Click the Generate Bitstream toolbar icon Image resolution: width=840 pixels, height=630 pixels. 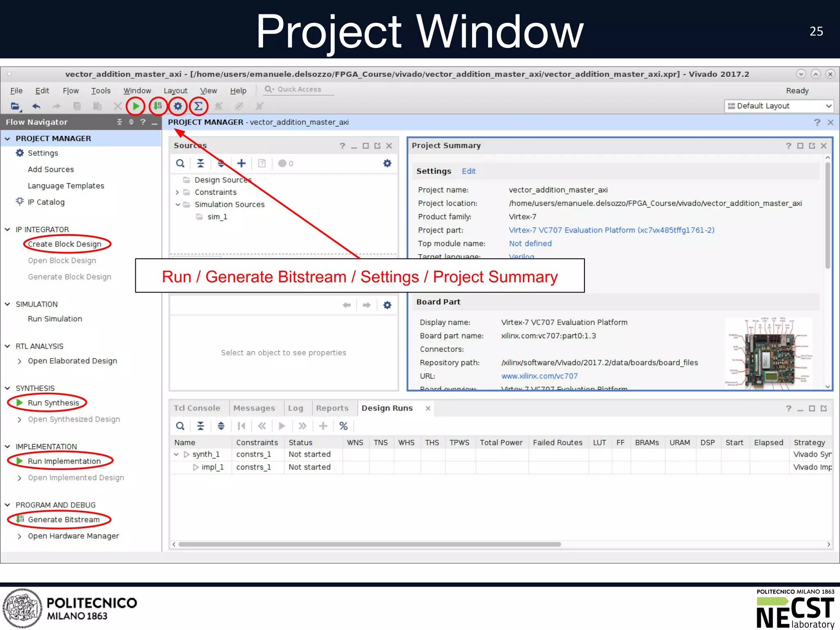[157, 106]
